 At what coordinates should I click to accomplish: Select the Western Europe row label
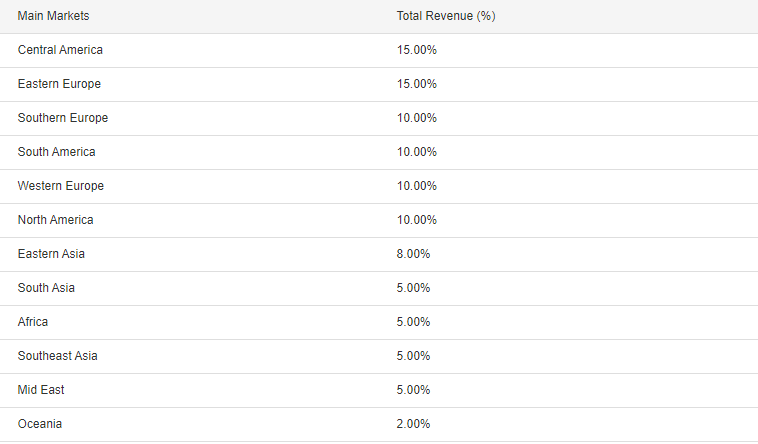pos(61,186)
